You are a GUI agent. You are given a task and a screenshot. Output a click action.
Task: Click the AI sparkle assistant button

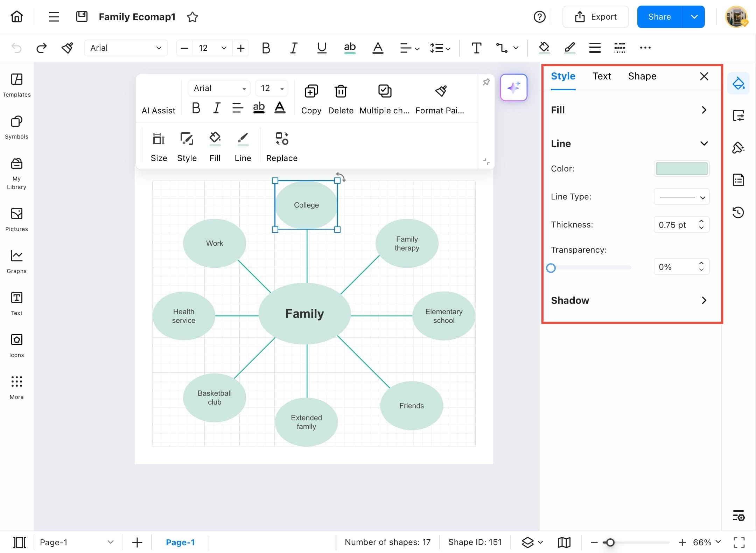(513, 87)
